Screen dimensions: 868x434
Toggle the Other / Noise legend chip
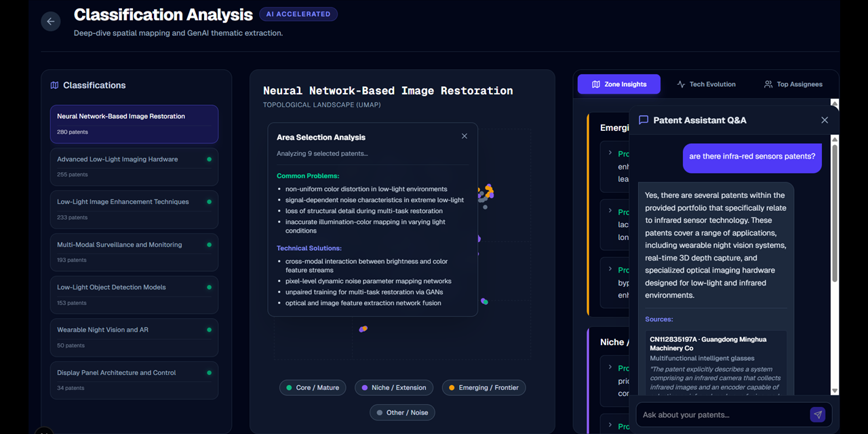click(x=402, y=412)
